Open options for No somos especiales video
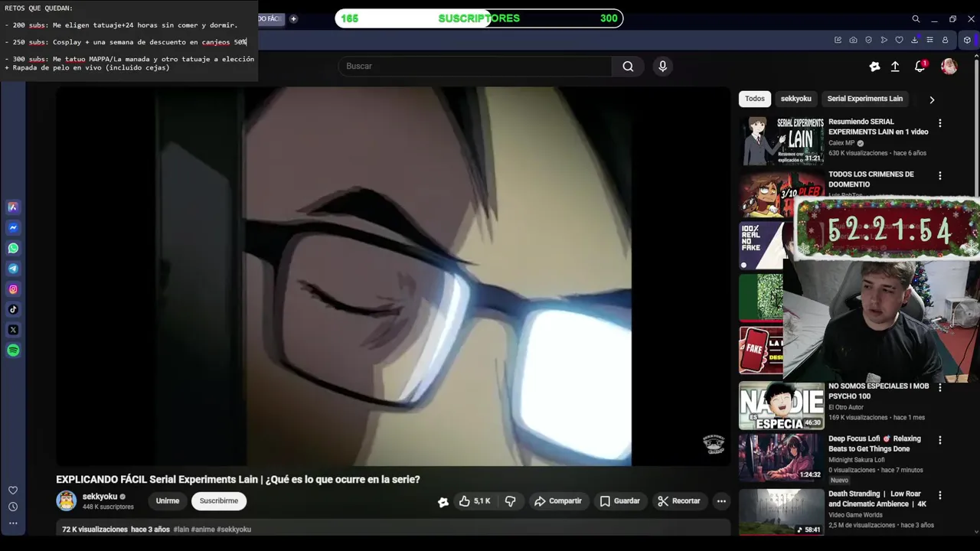The height and width of the screenshot is (551, 980). coord(940,388)
